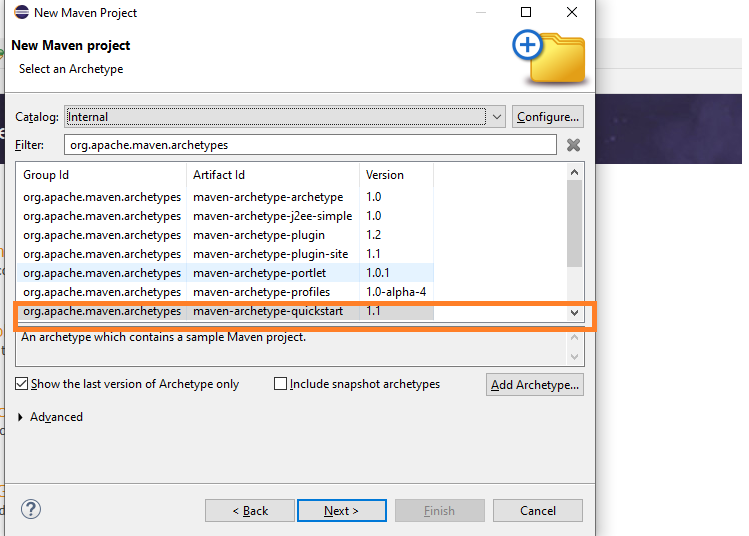
Task: Click the Eclipse icon in the title bar
Action: tap(21, 12)
